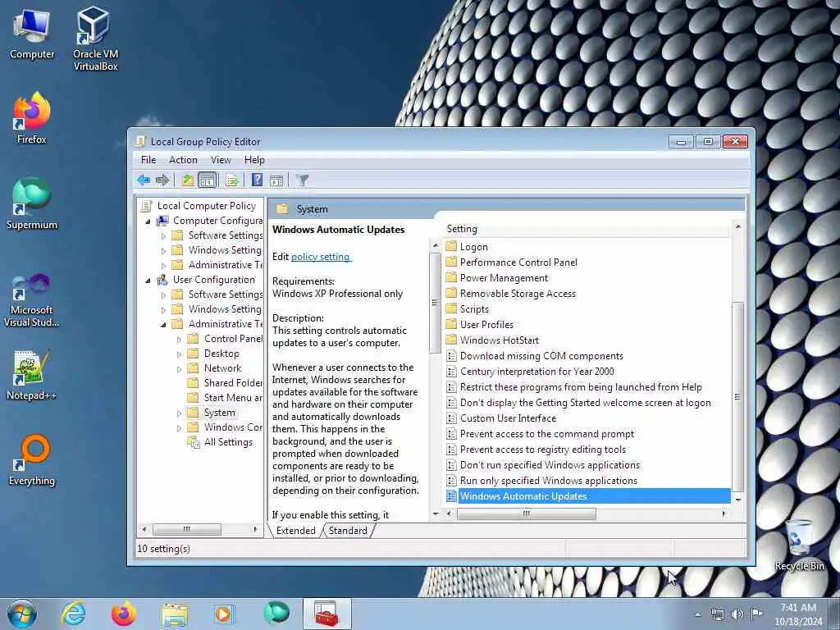840x630 pixels.
Task: Open the View menu
Action: (x=221, y=160)
